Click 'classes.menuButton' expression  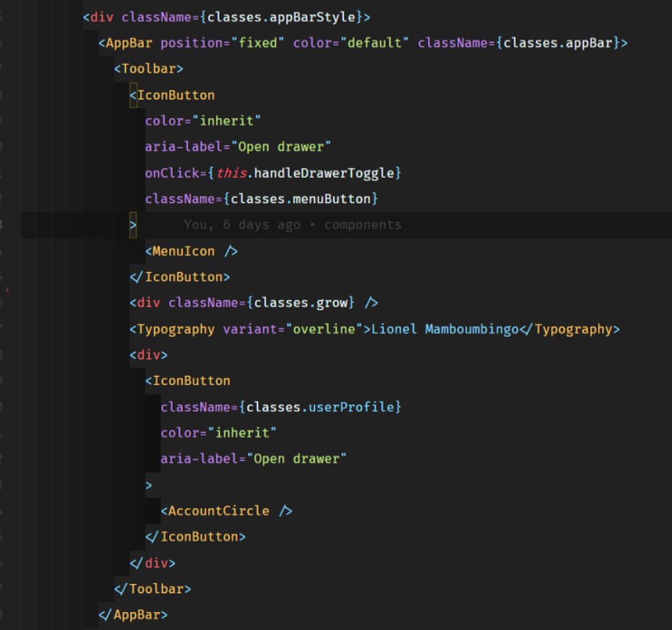[301, 199]
